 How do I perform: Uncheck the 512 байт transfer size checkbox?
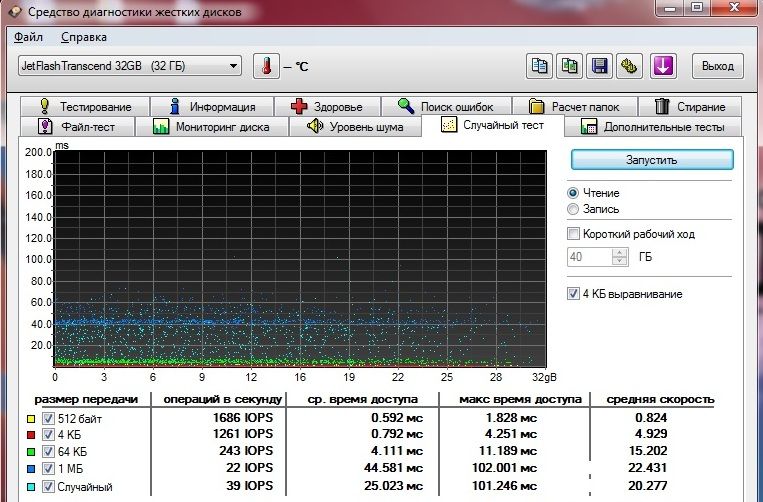tap(49, 419)
